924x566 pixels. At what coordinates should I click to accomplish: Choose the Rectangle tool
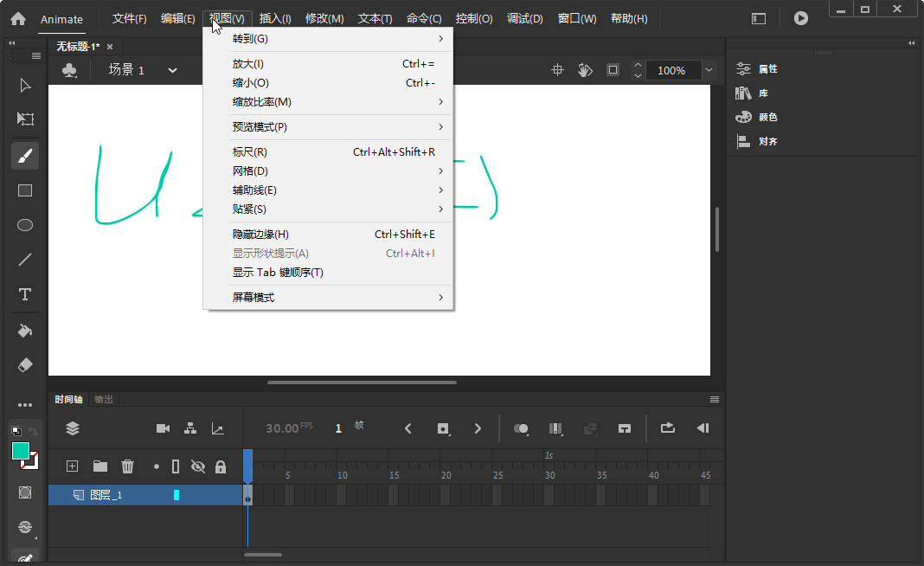[24, 190]
